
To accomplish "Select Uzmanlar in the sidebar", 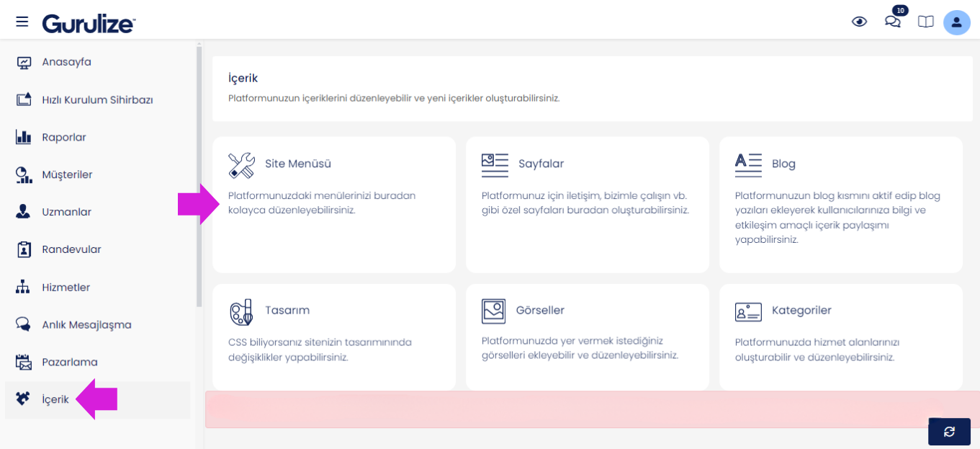I will (x=66, y=212).
